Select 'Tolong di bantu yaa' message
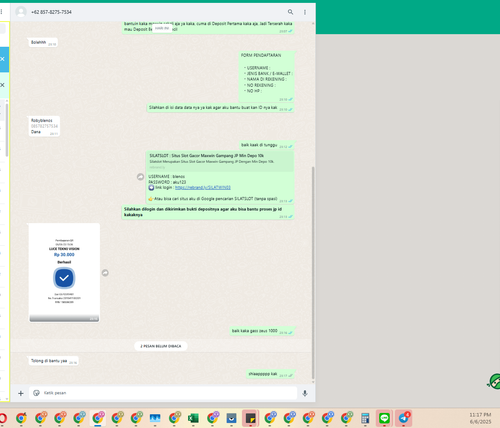Screen dimensions: 500x428 pyautogui.click(x=53, y=361)
